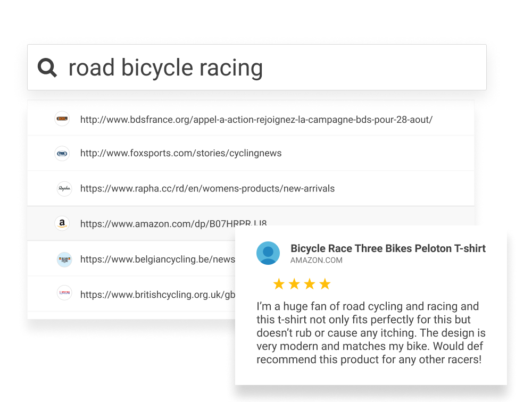The image size is (532, 402).
Task: Click the Amazon logo icon
Action: (62, 224)
